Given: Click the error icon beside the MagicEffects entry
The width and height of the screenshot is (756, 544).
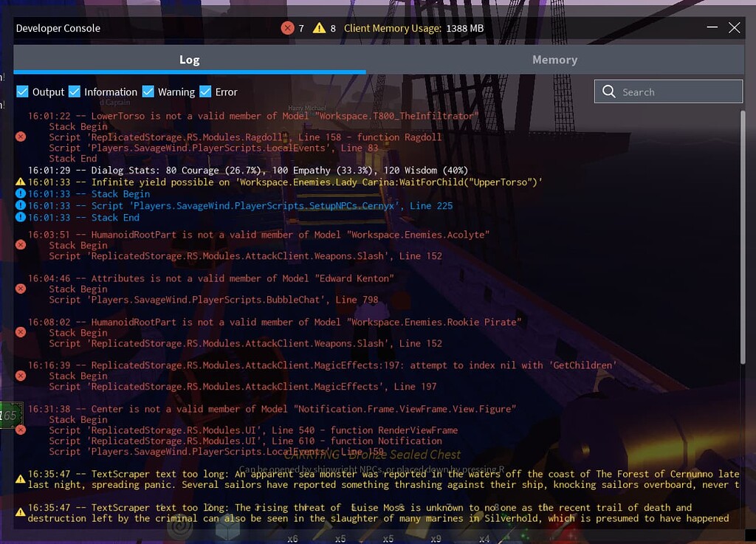Looking at the screenshot, I should click(x=21, y=376).
